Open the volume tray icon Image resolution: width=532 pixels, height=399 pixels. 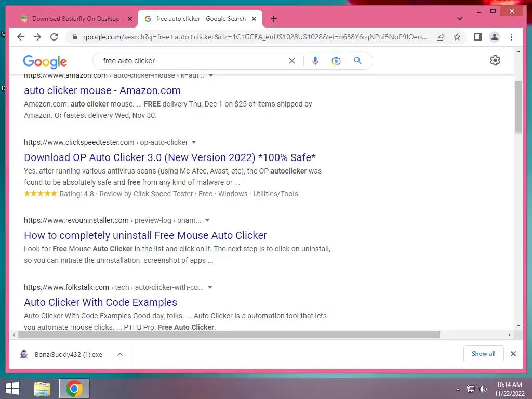[483, 389]
